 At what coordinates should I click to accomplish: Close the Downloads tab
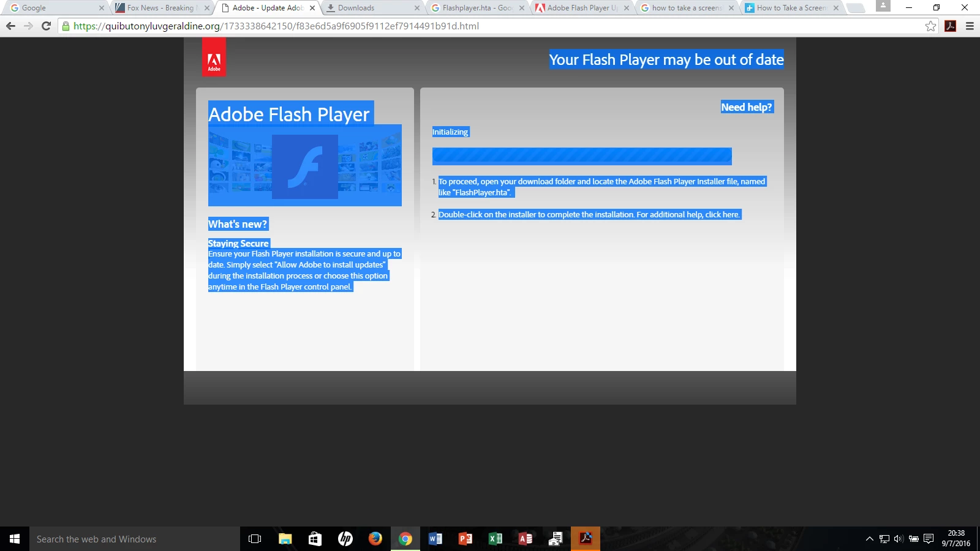(417, 8)
